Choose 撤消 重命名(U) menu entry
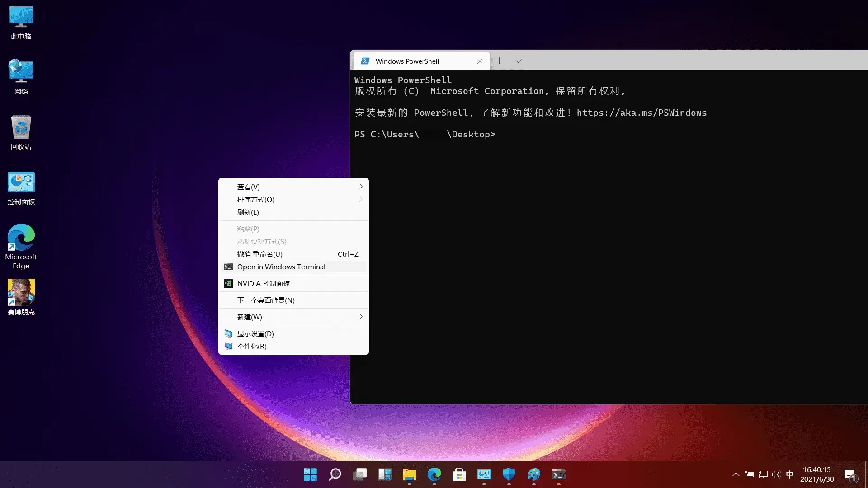Screen dimensions: 868x488 pos(293,254)
